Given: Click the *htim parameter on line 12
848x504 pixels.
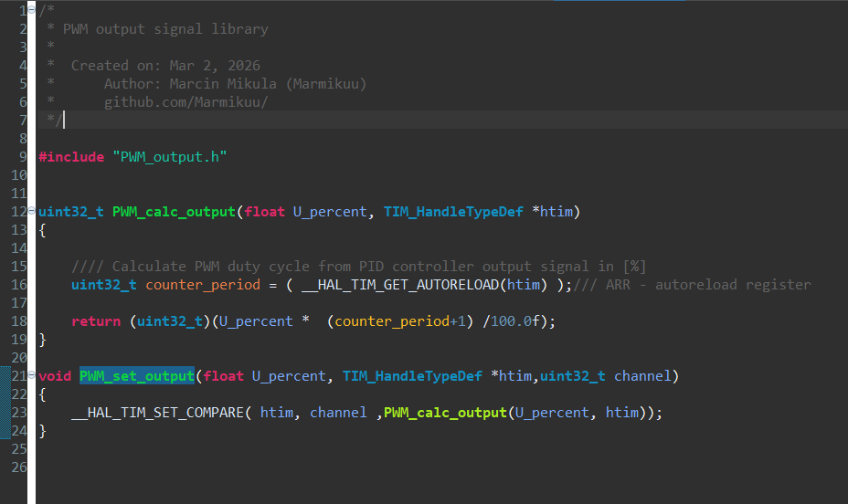Looking at the screenshot, I should coord(552,212).
